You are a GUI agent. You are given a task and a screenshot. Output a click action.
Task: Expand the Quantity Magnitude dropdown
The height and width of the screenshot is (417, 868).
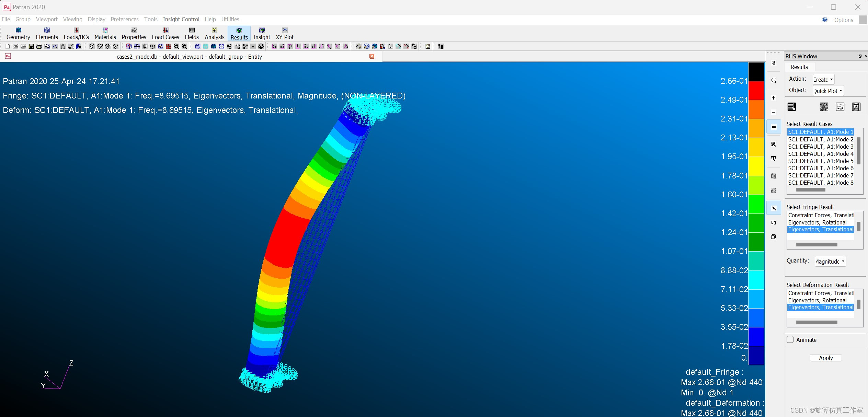point(830,262)
